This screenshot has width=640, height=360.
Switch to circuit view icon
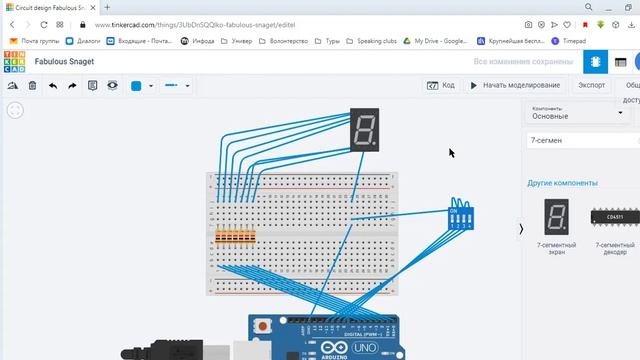point(596,62)
